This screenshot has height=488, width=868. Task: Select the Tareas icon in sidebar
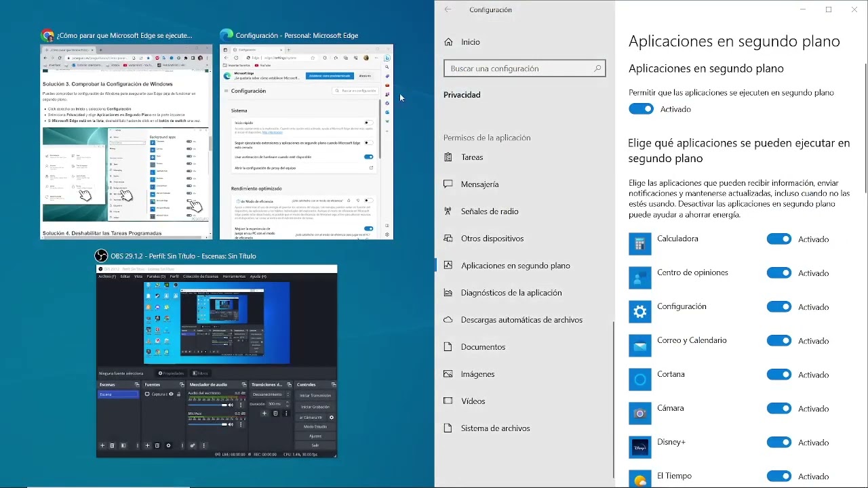[448, 157]
